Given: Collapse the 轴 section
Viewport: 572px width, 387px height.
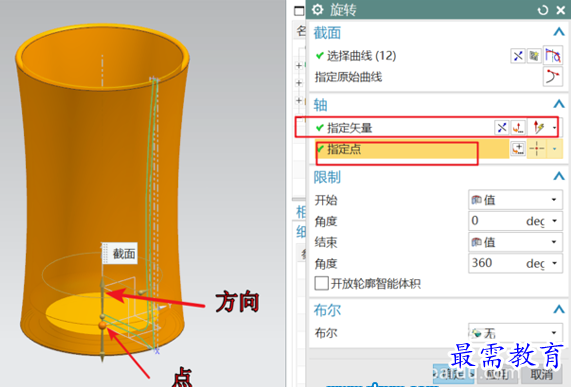Looking at the screenshot, I should (559, 105).
